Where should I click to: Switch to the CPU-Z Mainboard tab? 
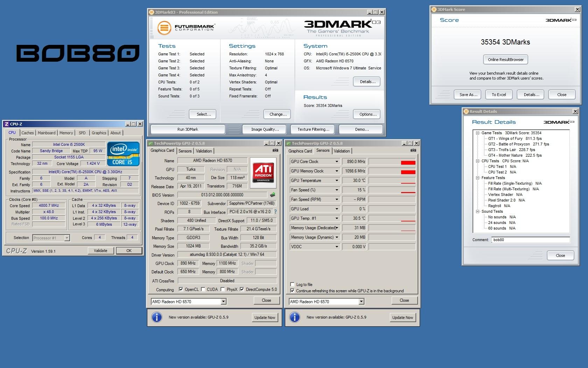pos(47,133)
